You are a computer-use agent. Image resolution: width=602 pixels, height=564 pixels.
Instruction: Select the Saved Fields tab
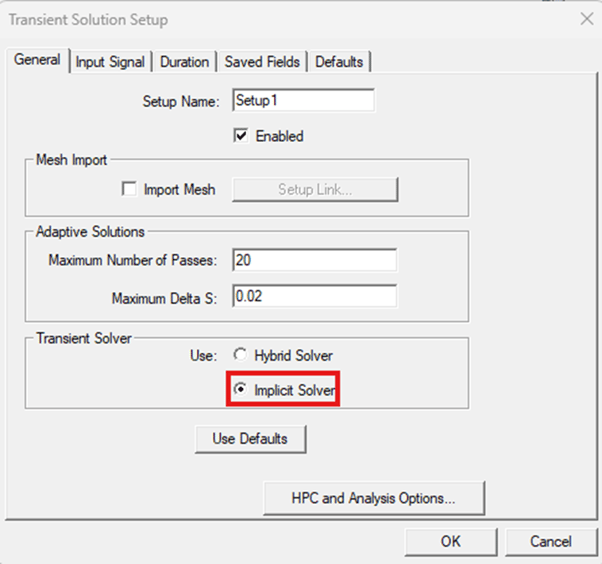click(x=261, y=62)
